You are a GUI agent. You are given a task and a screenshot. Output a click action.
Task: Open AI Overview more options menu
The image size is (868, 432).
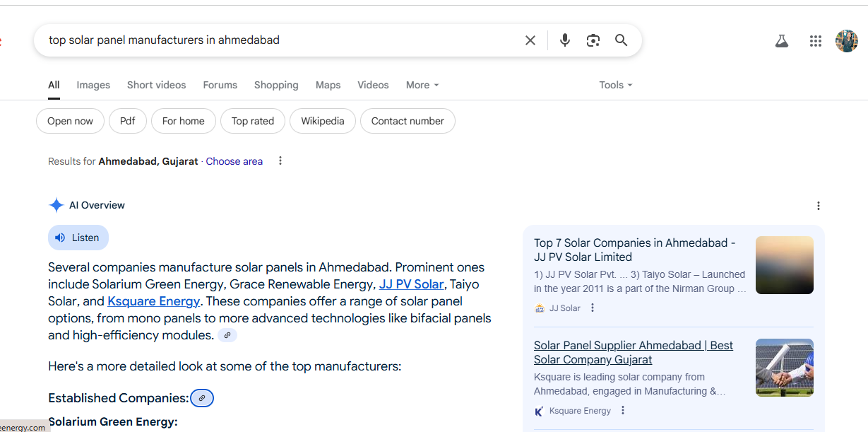point(819,206)
